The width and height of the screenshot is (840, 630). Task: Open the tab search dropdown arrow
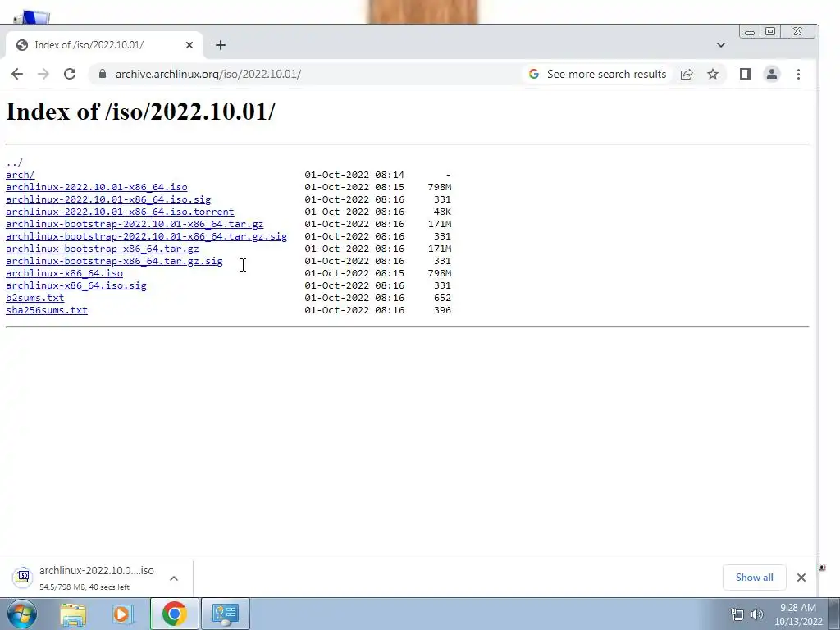click(720, 45)
